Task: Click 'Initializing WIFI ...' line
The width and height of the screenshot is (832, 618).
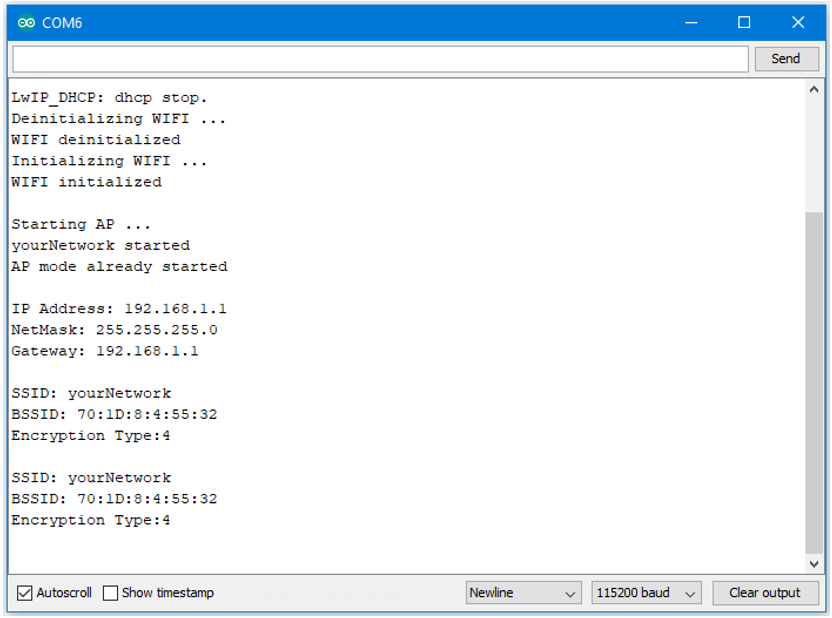Action: point(109,161)
